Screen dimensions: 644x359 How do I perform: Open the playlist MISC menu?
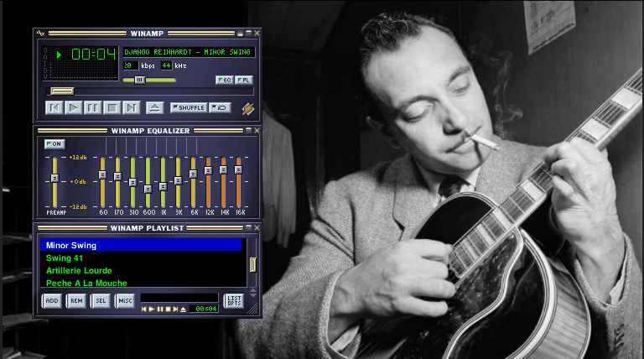click(x=125, y=300)
